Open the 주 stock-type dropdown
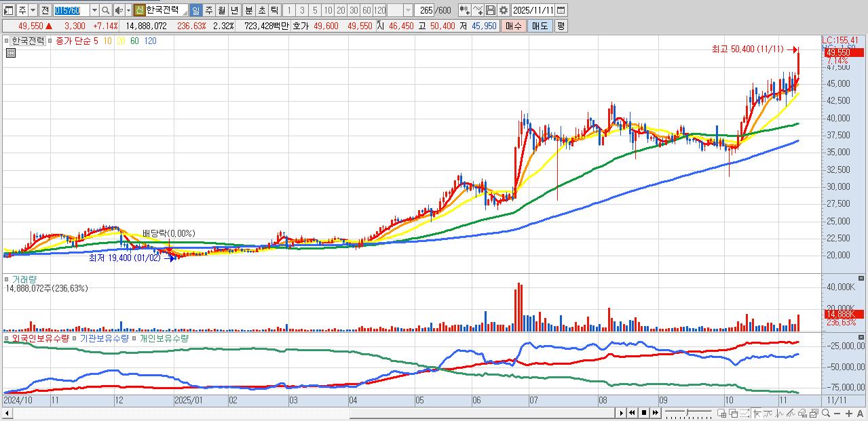Screen dimensions: 868x421 [x=33, y=10]
